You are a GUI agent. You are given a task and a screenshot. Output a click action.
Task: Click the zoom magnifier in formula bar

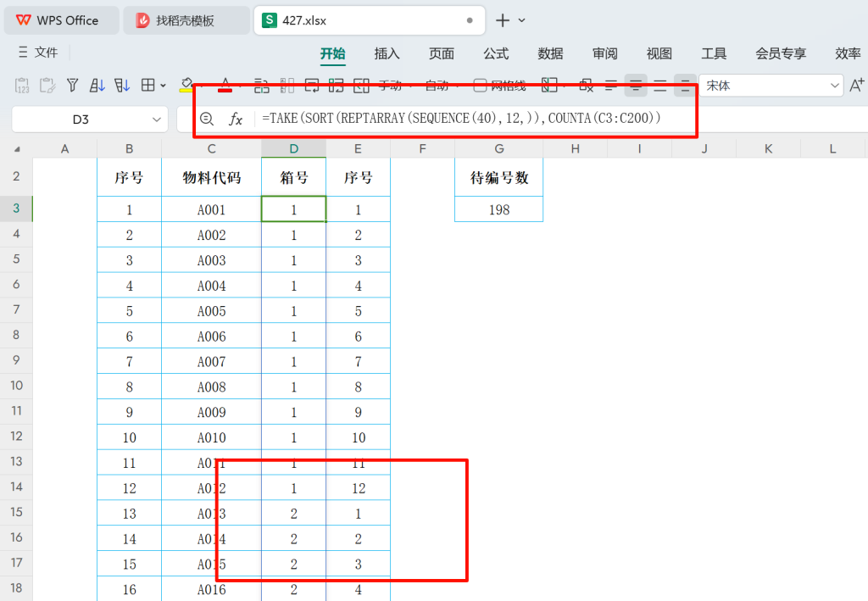tap(207, 119)
